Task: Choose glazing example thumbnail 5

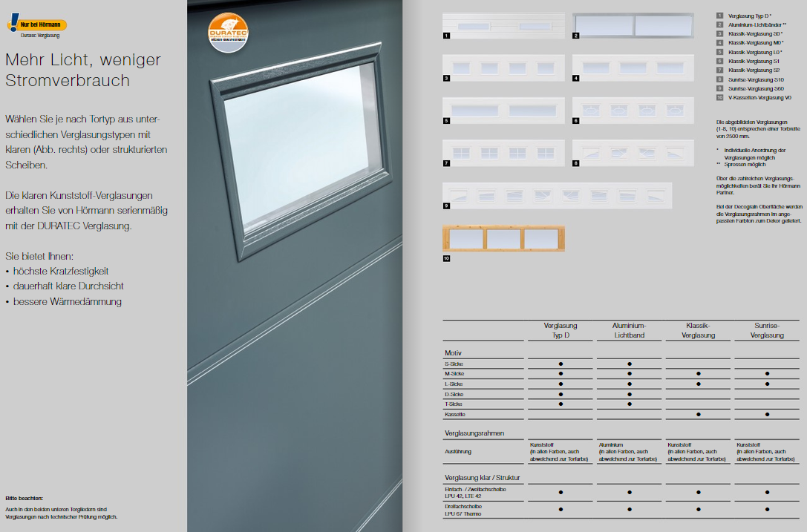Action: point(503,111)
